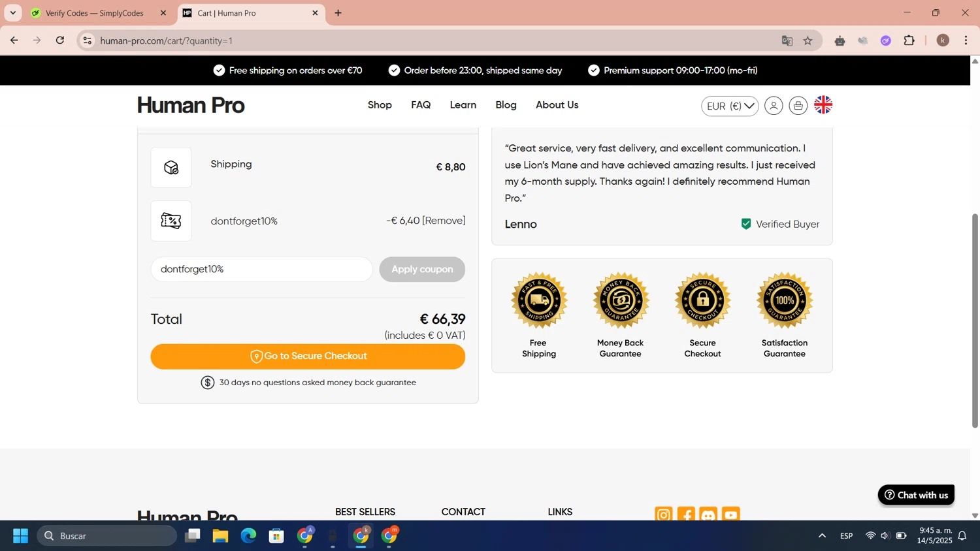Click the money back dollar icon

click(208, 383)
